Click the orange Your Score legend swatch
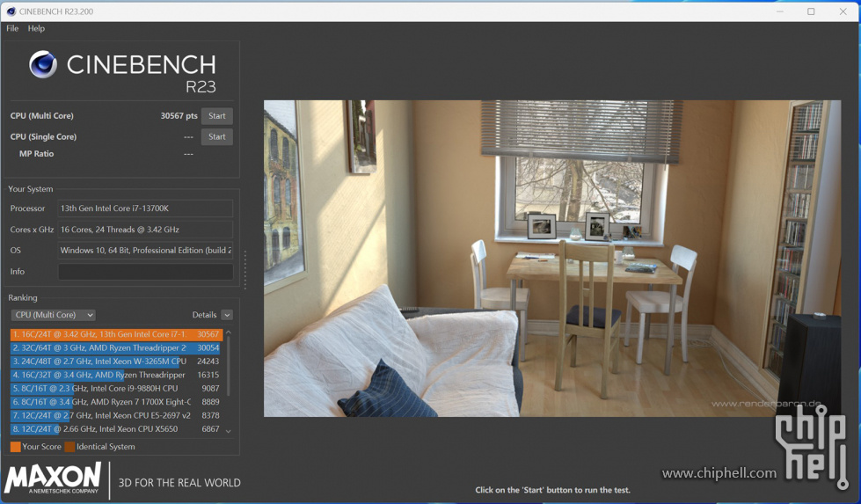This screenshot has height=504, width=861. (x=15, y=447)
